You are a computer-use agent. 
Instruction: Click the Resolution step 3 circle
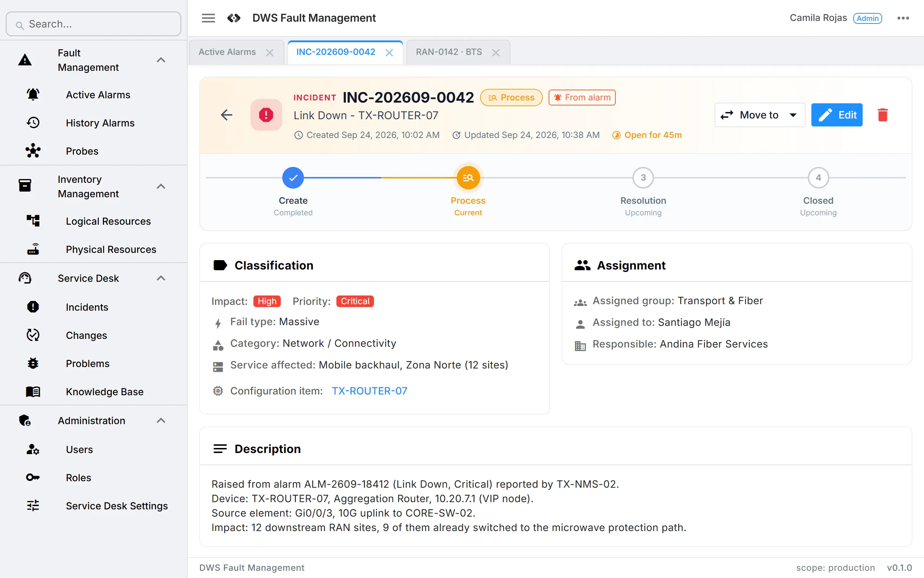click(x=643, y=178)
